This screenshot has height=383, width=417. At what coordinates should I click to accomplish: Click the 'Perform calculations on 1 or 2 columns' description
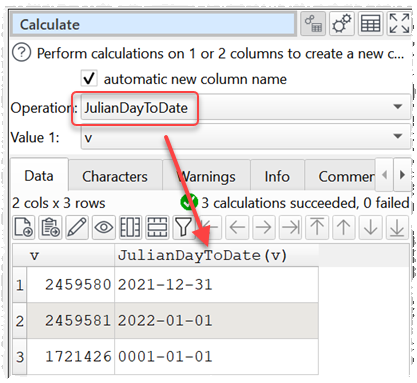tap(220, 53)
